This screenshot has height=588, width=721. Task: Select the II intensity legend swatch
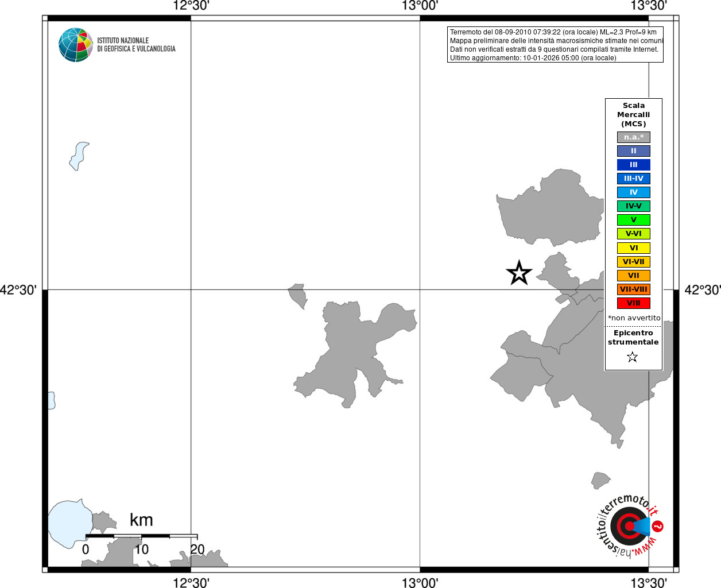coord(634,151)
